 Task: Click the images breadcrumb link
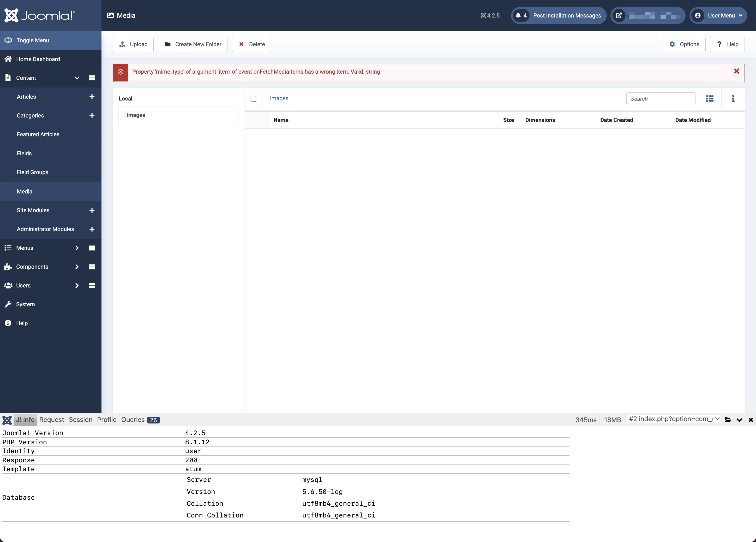click(279, 98)
